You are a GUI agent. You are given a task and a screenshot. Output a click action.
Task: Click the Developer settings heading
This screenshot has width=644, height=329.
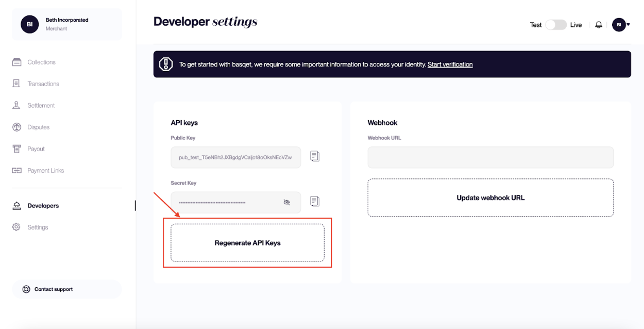click(x=206, y=22)
